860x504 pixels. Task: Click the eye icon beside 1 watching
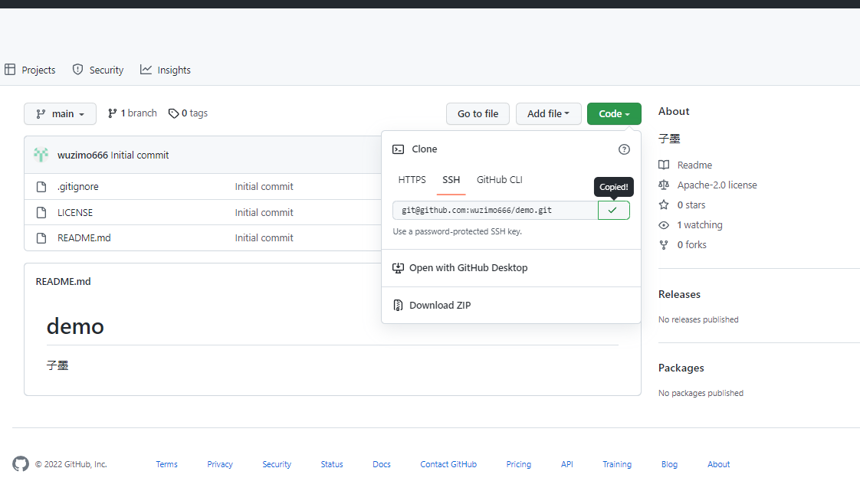[664, 225]
